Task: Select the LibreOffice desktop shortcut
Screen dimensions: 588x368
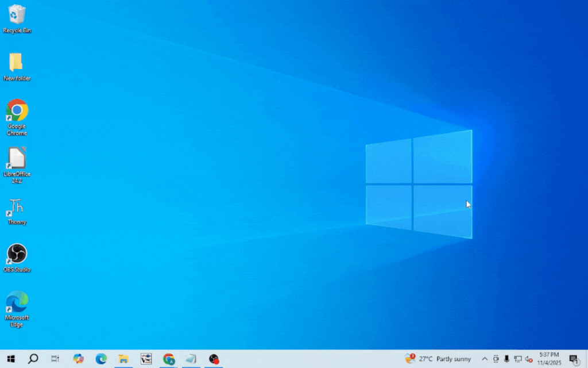Action: [x=17, y=159]
